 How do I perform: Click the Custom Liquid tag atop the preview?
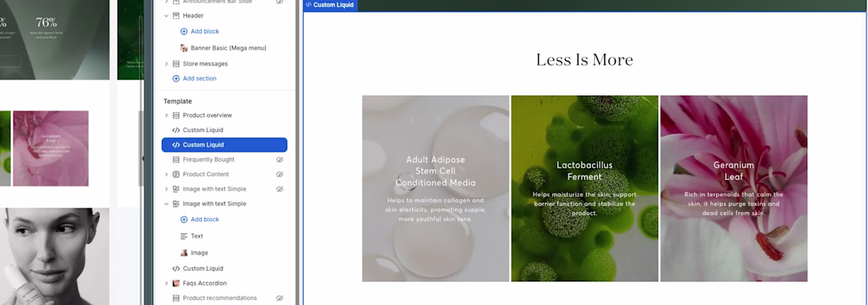click(x=331, y=5)
